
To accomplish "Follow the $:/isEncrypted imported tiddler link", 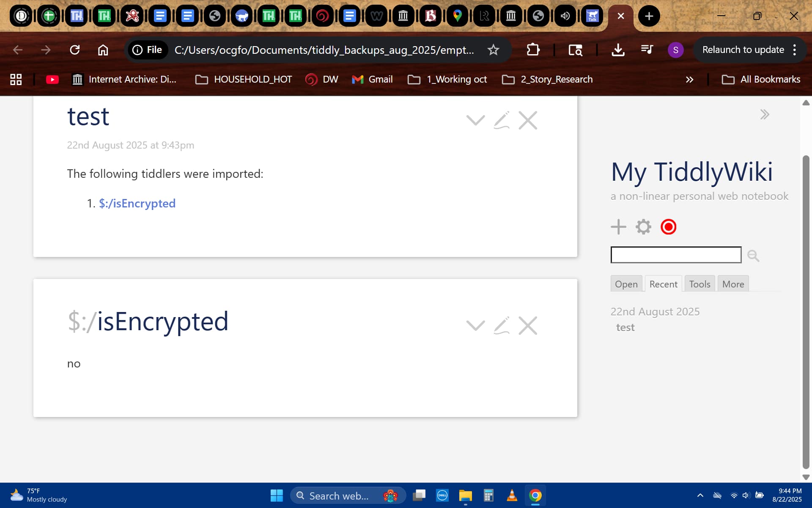I will (x=137, y=204).
